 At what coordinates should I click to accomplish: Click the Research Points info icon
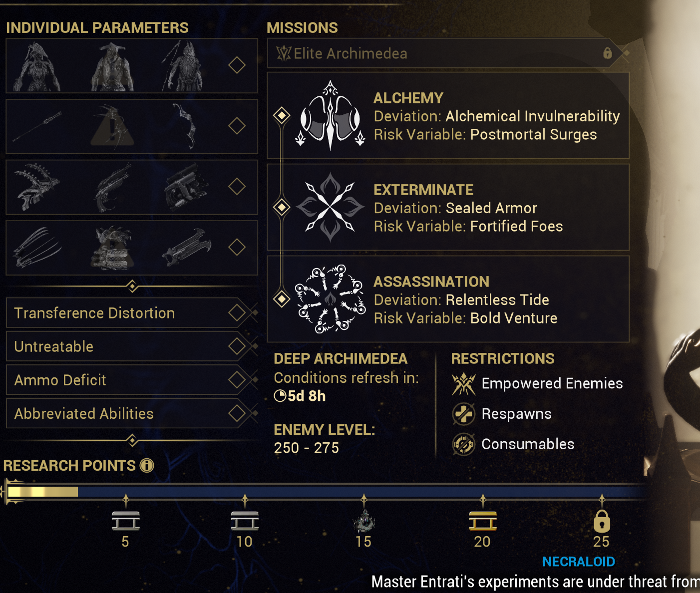click(x=147, y=466)
